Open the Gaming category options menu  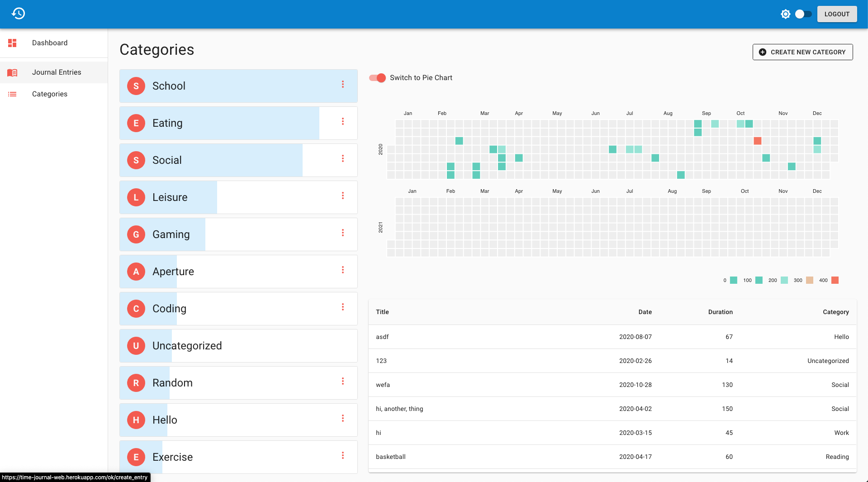point(343,233)
